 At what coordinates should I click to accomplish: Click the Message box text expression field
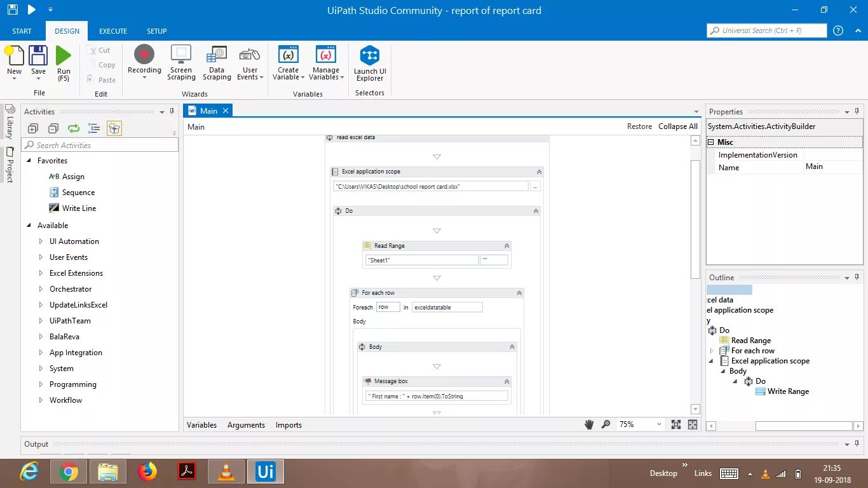pyautogui.click(x=437, y=396)
